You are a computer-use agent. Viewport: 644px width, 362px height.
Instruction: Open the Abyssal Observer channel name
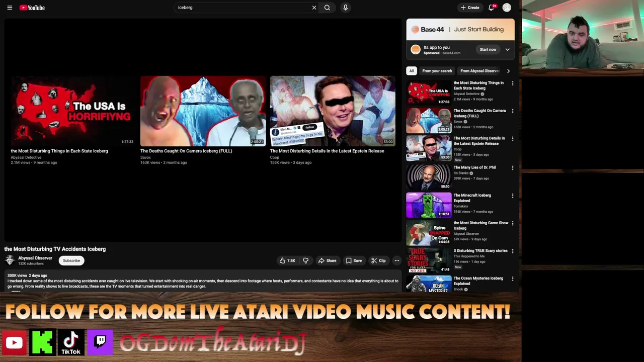(35, 258)
